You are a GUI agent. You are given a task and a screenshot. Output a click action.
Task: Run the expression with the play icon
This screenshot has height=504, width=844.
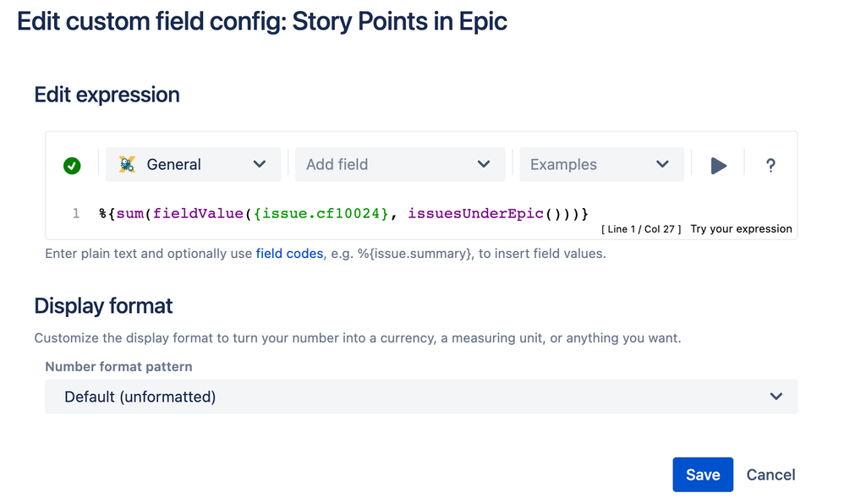point(719,166)
